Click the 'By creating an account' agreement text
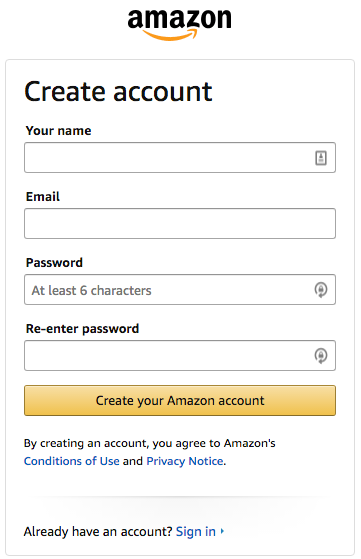This screenshot has width=361, height=559. click(150, 443)
